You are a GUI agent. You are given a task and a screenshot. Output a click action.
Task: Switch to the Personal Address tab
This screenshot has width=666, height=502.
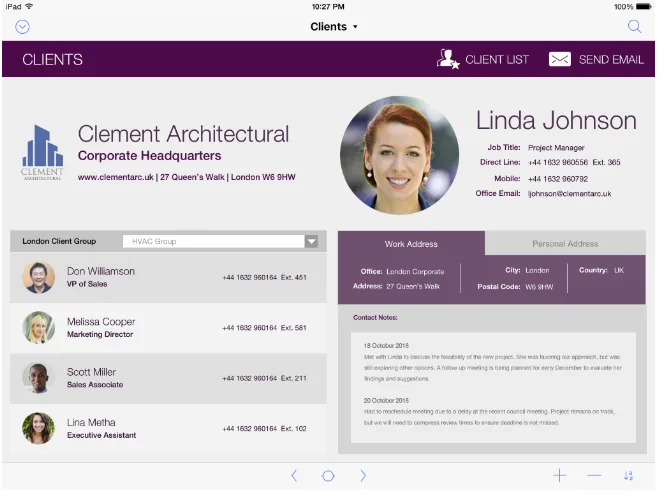(x=565, y=243)
